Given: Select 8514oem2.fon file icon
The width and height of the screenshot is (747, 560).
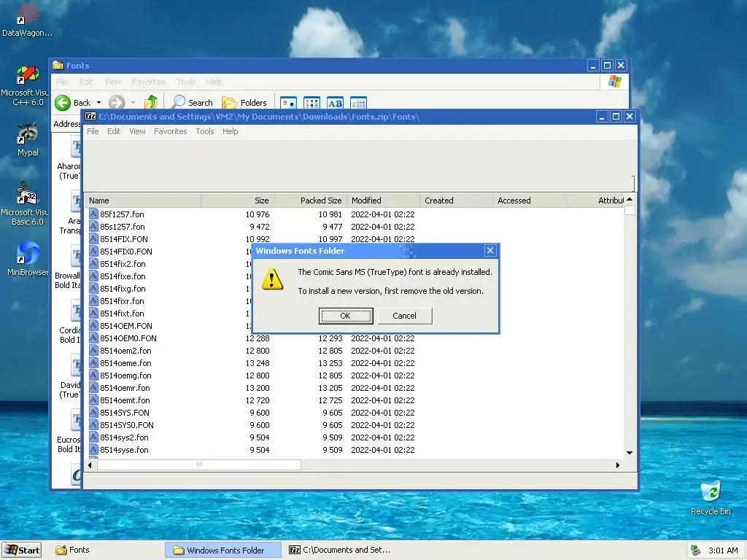Looking at the screenshot, I should [93, 351].
